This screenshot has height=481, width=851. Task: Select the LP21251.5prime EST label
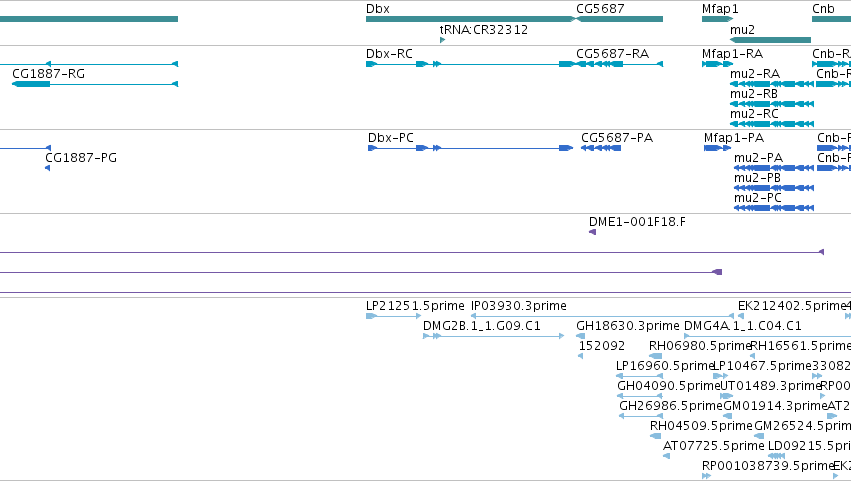pos(415,306)
